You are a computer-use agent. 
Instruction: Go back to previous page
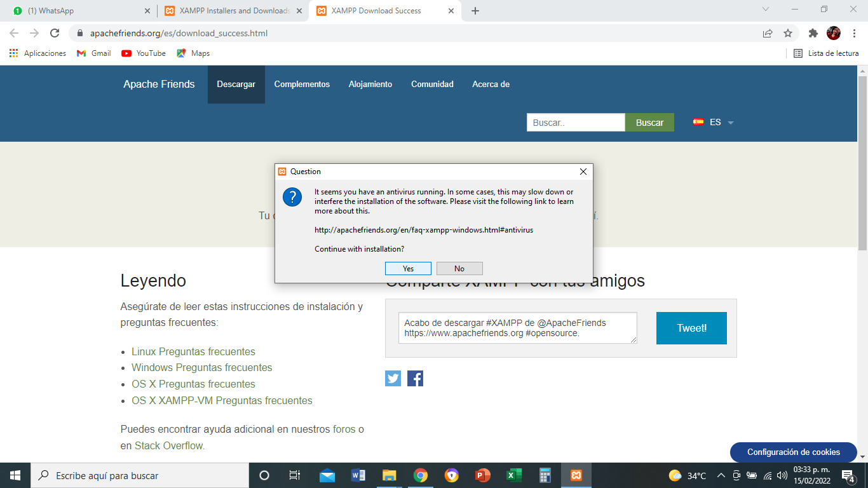pyautogui.click(x=14, y=33)
